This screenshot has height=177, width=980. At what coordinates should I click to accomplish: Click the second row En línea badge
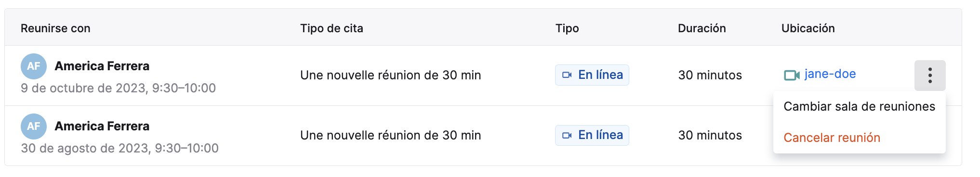pos(592,135)
